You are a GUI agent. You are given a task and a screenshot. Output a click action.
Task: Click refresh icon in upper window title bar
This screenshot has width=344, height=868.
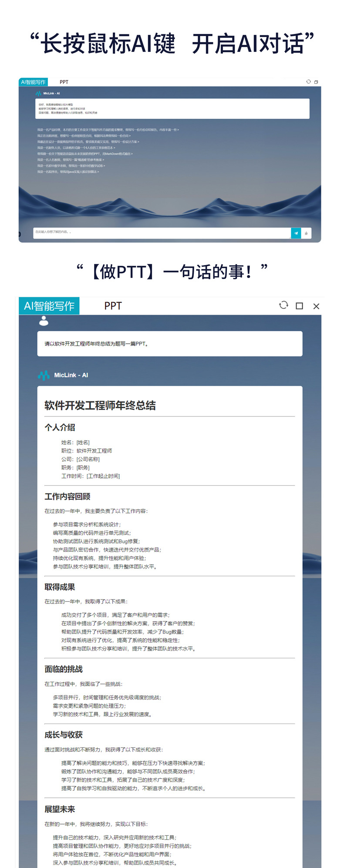tap(309, 82)
